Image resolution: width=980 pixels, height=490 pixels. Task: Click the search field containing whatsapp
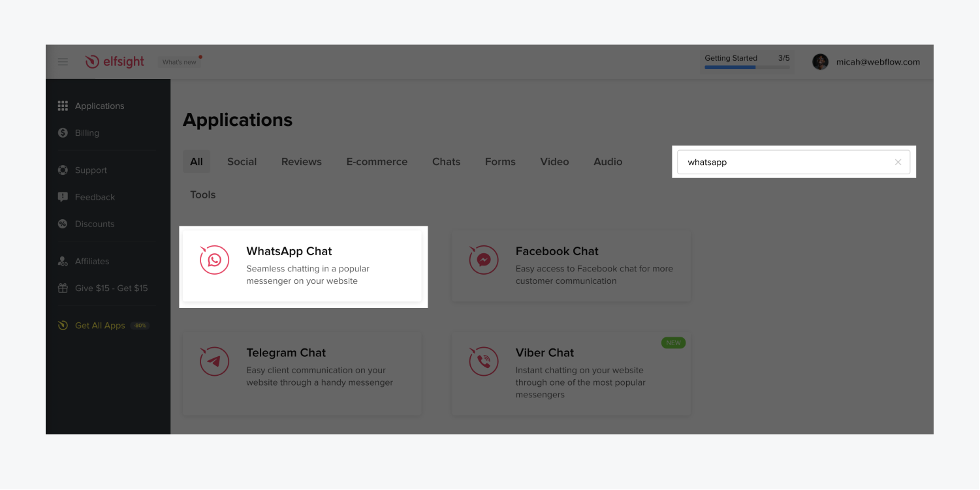click(x=793, y=162)
